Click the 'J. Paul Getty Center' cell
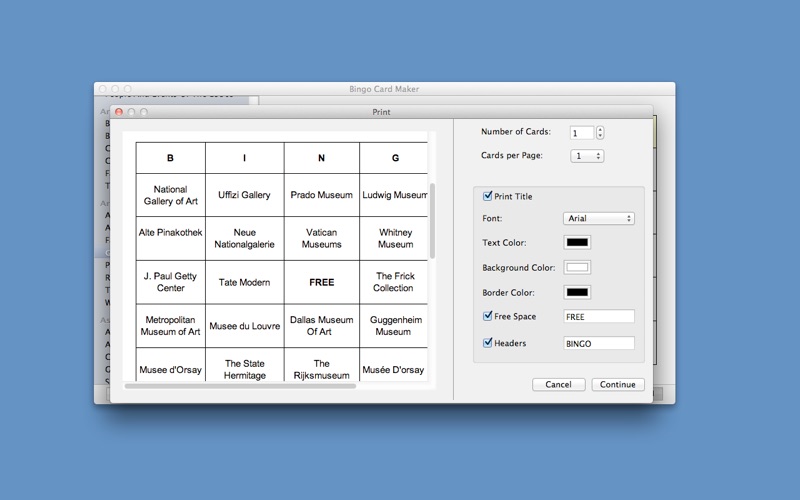This screenshot has width=800, height=500. point(171,282)
